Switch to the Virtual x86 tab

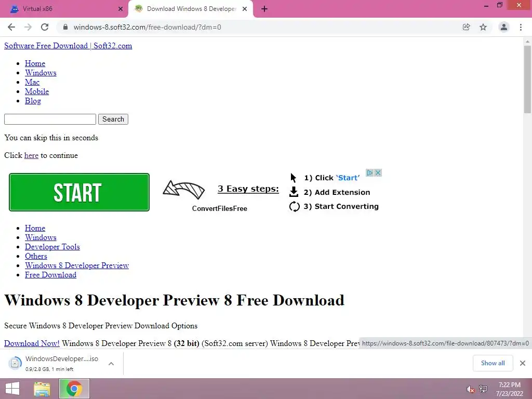coord(64,9)
